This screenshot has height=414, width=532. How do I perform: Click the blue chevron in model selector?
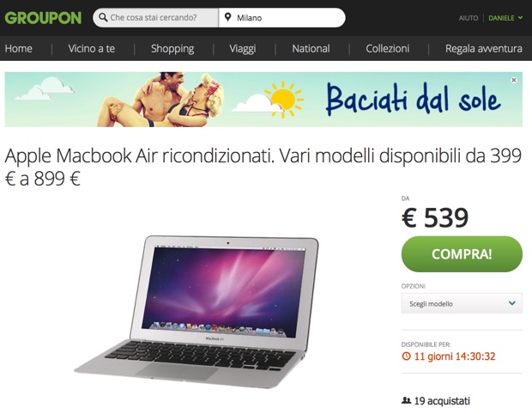512,303
